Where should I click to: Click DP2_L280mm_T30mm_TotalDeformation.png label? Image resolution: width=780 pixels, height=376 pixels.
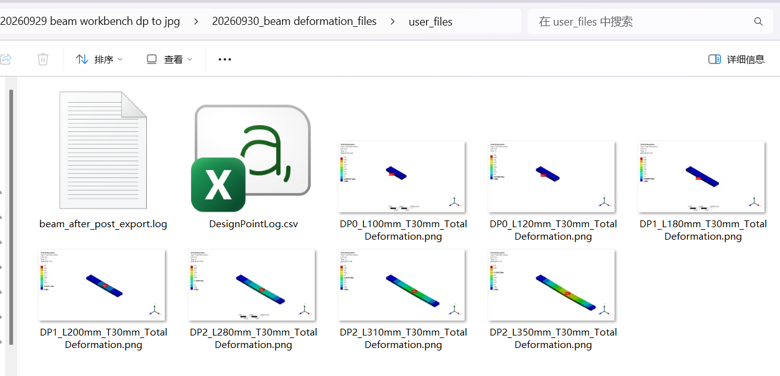pyautogui.click(x=253, y=338)
